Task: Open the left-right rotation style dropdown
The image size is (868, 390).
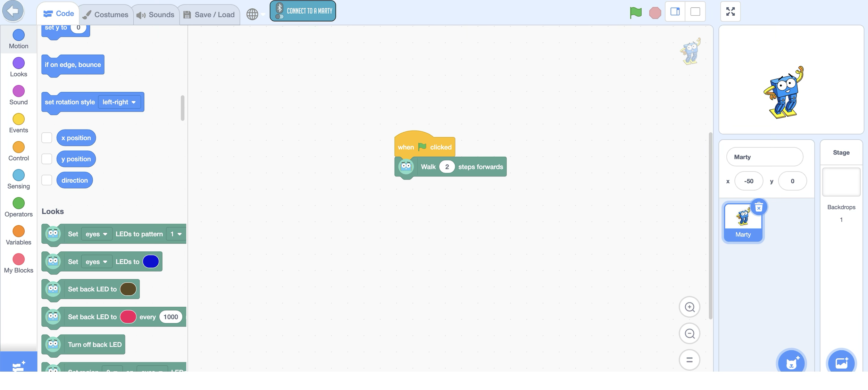Action: coord(119,102)
